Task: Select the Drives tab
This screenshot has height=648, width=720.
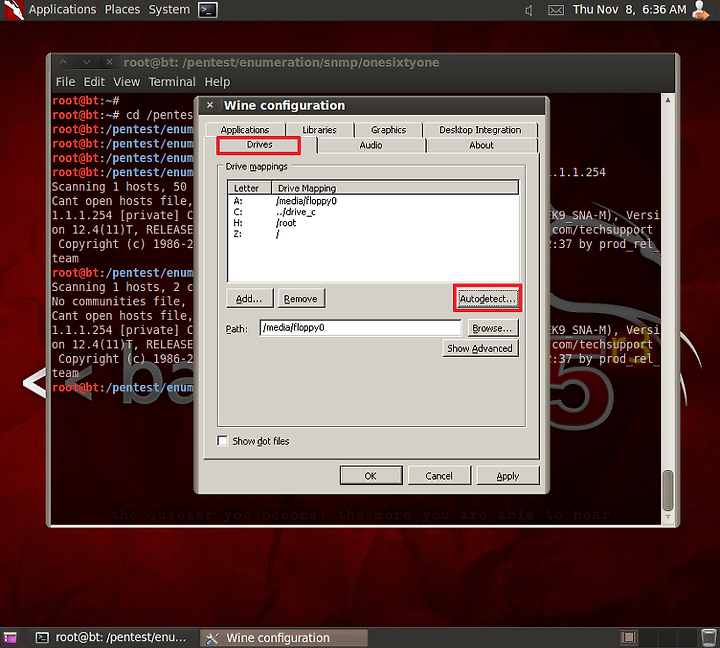Action: 259,145
